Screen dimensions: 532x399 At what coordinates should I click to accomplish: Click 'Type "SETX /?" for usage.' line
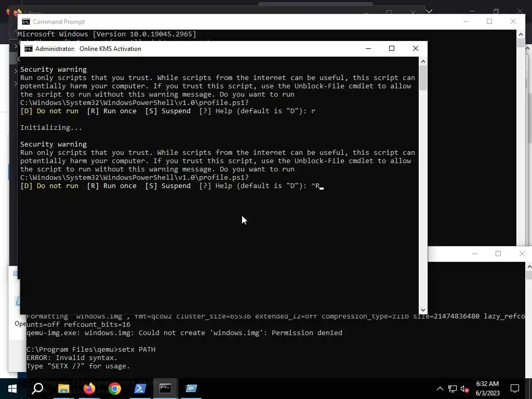(78, 366)
